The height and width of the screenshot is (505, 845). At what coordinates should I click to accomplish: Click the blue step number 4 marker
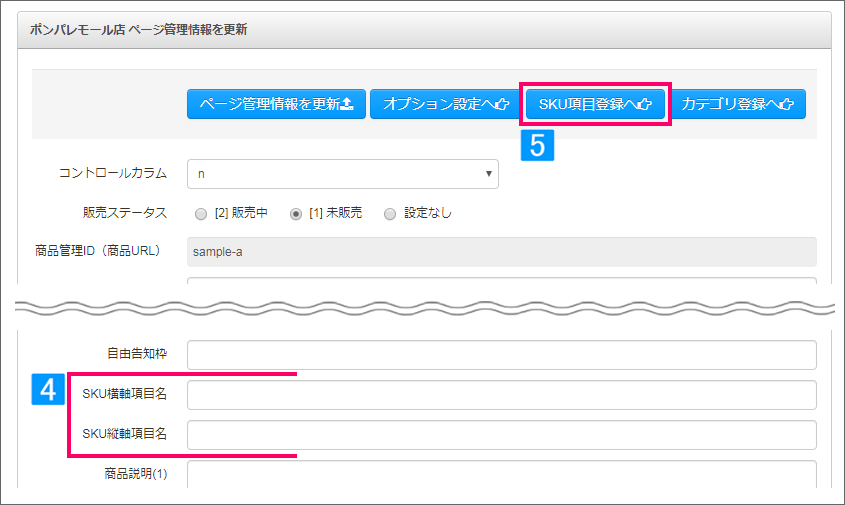48,389
